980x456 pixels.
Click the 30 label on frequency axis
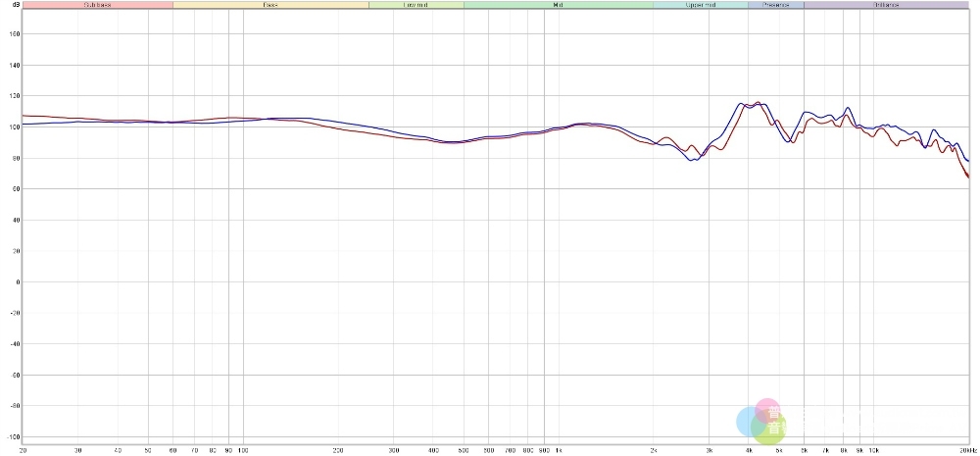78,450
